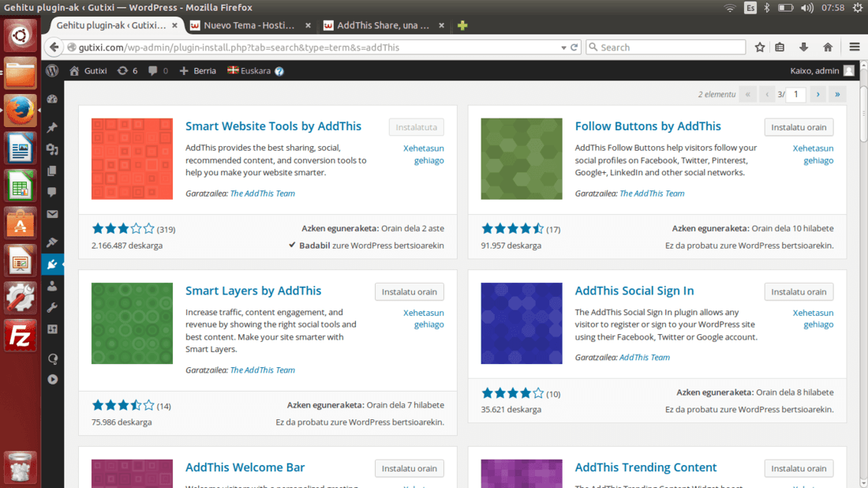
Task: Close the AddThis Share browser tab
Action: 441,25
